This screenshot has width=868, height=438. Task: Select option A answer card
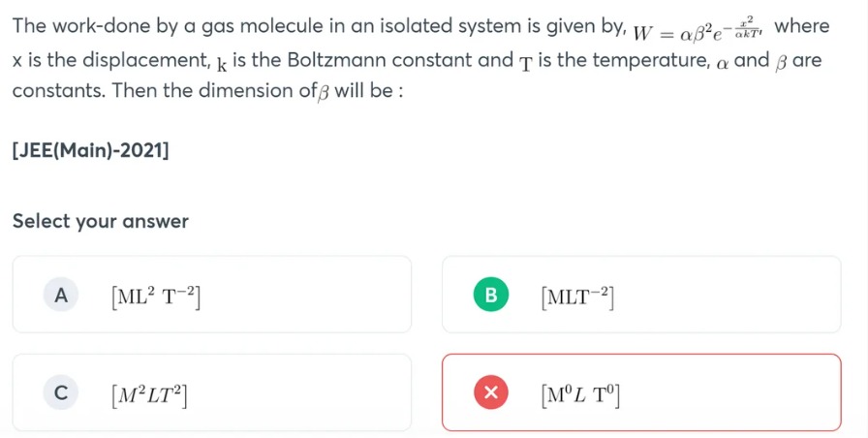click(212, 295)
